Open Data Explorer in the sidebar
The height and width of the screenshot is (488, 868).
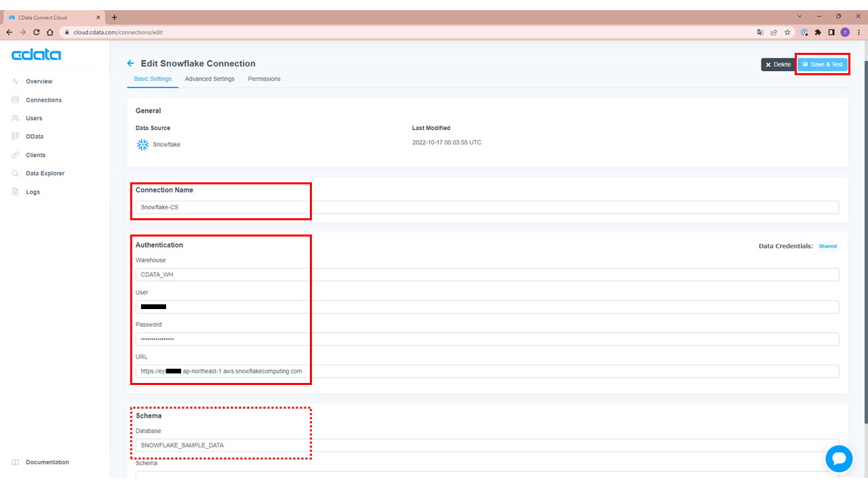point(45,174)
